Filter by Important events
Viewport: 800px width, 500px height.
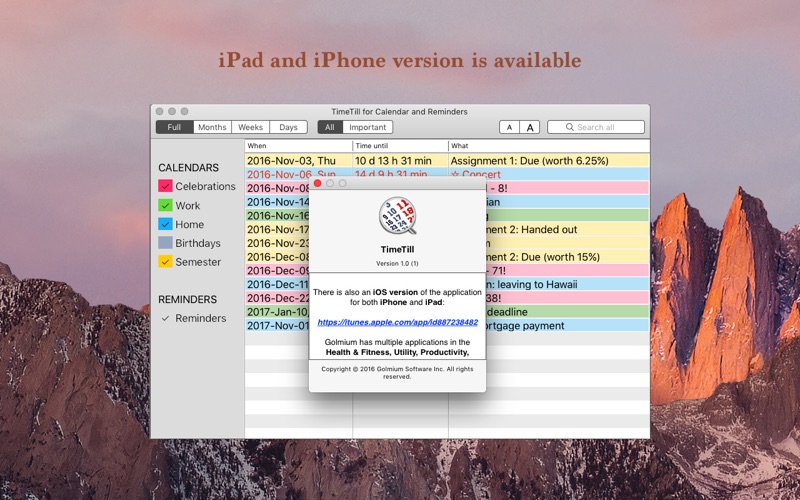(367, 127)
